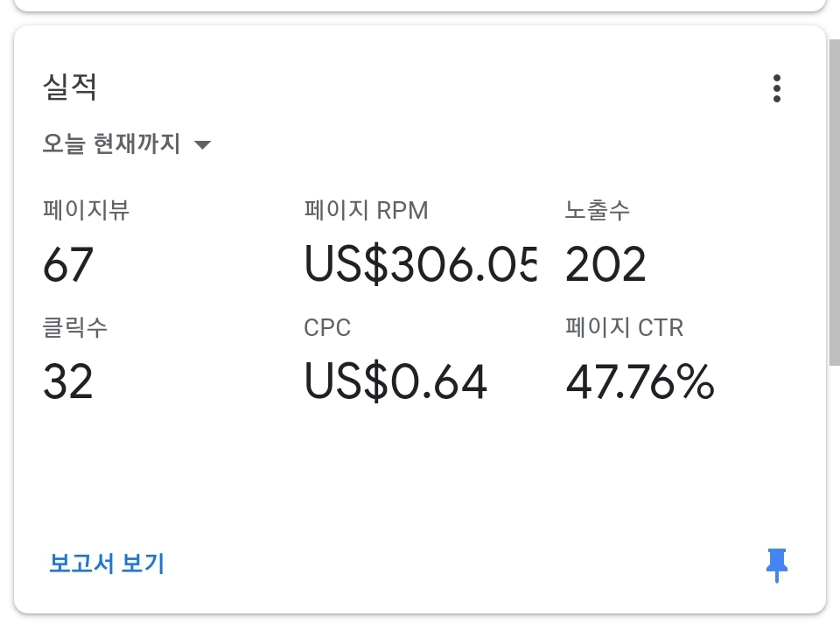Click the page views value 67
Screen dimensions: 840x637
[68, 265]
